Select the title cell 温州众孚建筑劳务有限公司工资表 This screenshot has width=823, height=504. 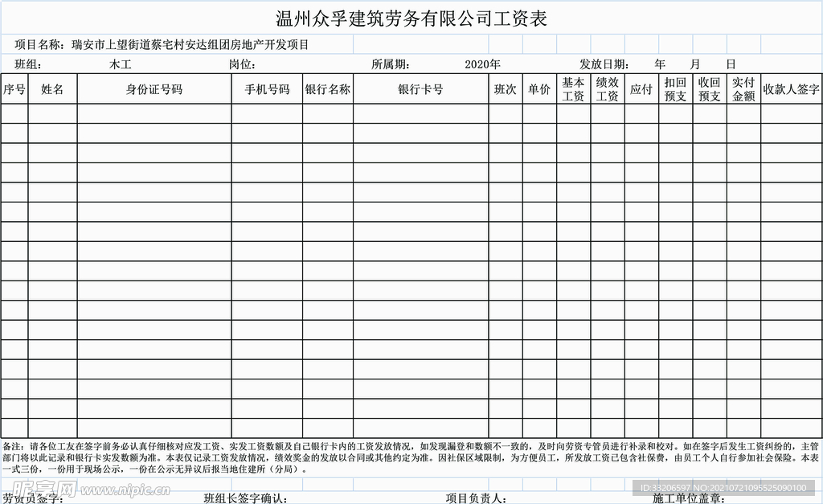(411, 18)
